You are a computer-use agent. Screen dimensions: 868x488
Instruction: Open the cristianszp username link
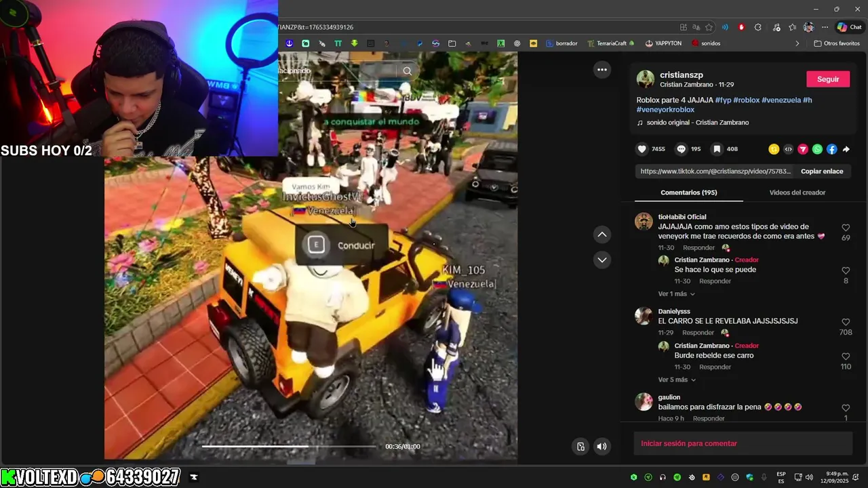[x=681, y=75]
